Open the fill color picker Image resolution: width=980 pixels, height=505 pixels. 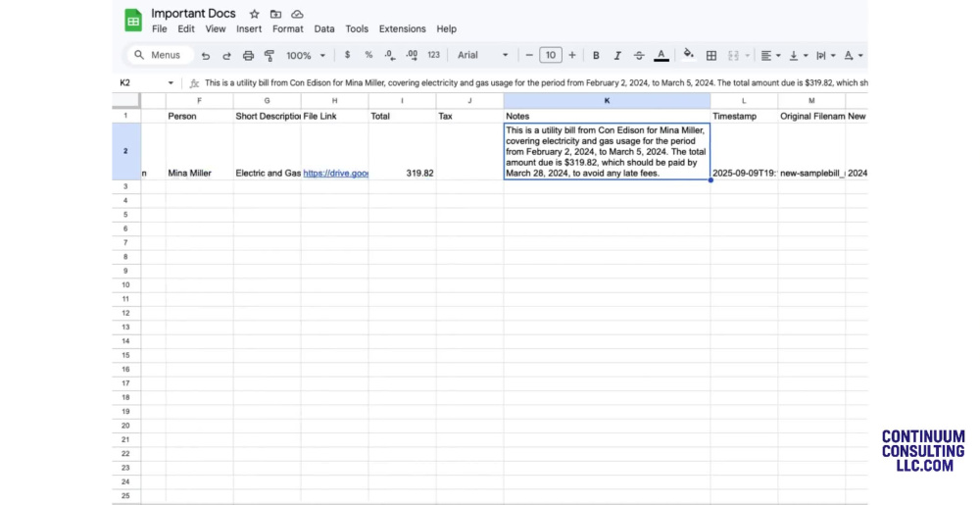pyautogui.click(x=689, y=54)
